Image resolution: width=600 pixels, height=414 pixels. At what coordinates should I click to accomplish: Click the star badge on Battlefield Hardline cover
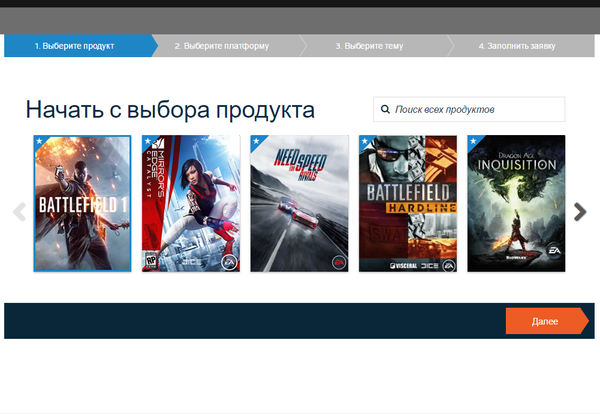365,141
